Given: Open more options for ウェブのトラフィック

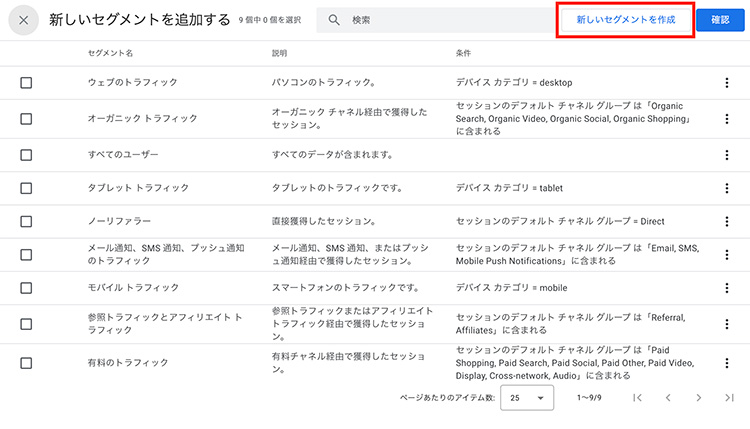Looking at the screenshot, I should point(727,83).
